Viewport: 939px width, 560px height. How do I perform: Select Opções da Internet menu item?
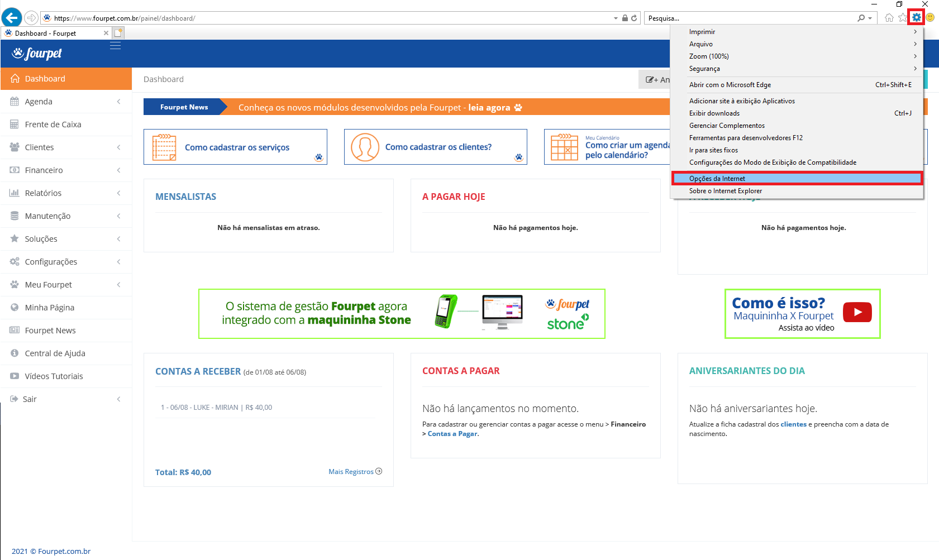tap(797, 179)
